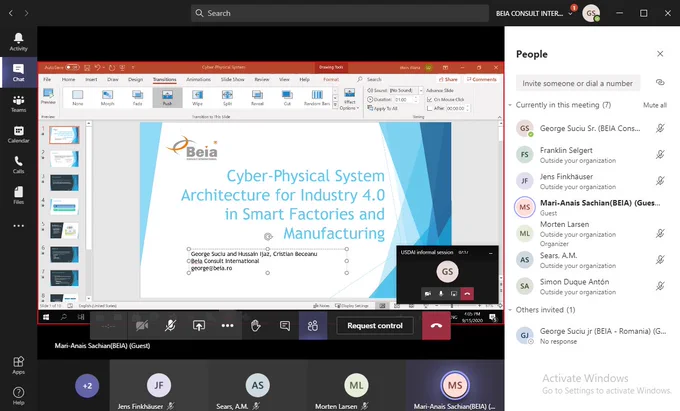The width and height of the screenshot is (680, 411).
Task: Expand the transitions gallery more arrow
Action: pyautogui.click(x=335, y=105)
